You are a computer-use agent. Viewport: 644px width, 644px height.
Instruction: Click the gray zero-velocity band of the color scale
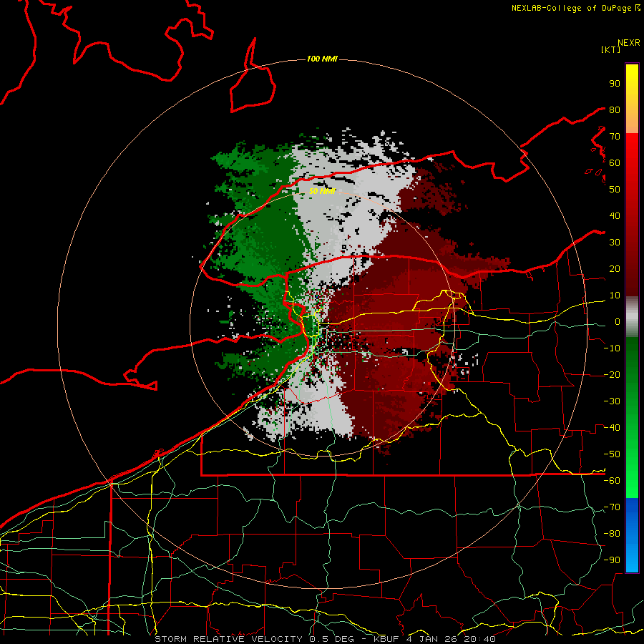click(632, 317)
